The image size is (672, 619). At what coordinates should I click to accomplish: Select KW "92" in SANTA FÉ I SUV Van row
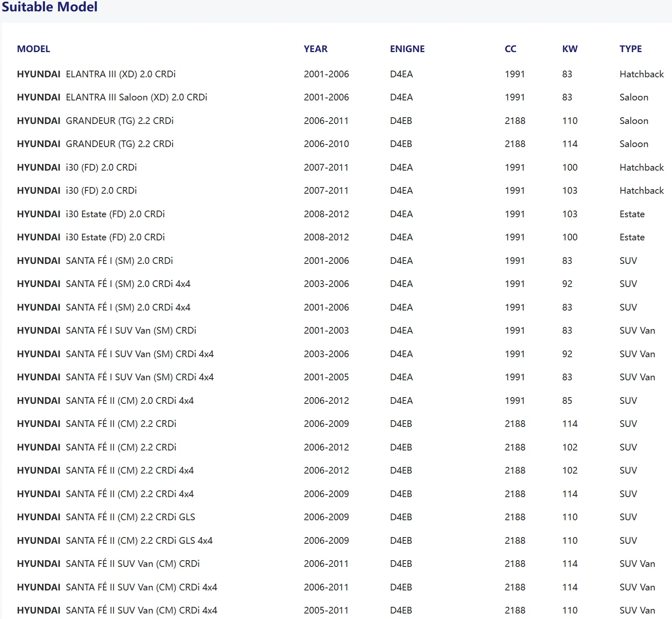567,354
